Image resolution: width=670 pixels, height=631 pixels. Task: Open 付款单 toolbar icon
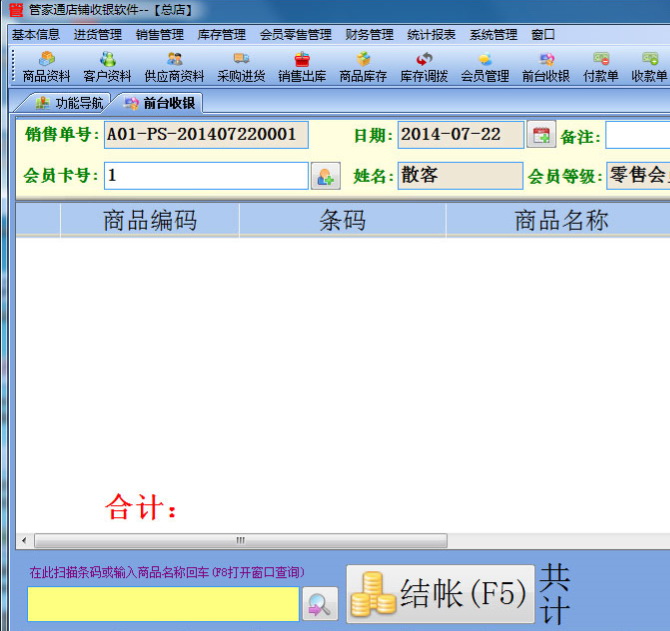click(x=601, y=67)
